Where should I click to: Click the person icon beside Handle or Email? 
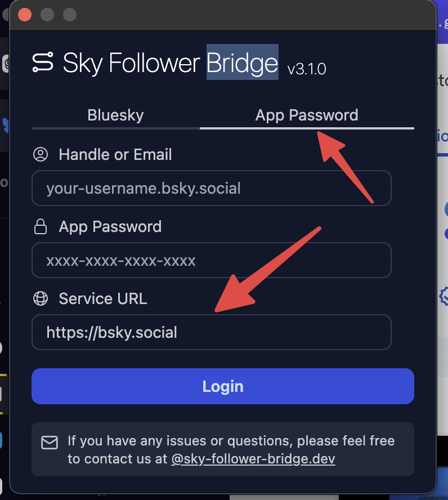[40, 154]
